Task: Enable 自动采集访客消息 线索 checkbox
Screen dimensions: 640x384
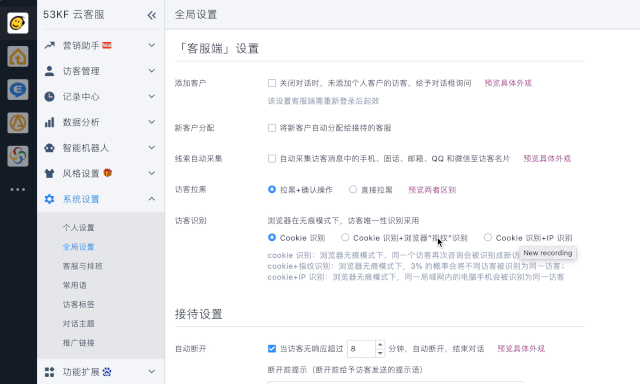Action: (272, 159)
